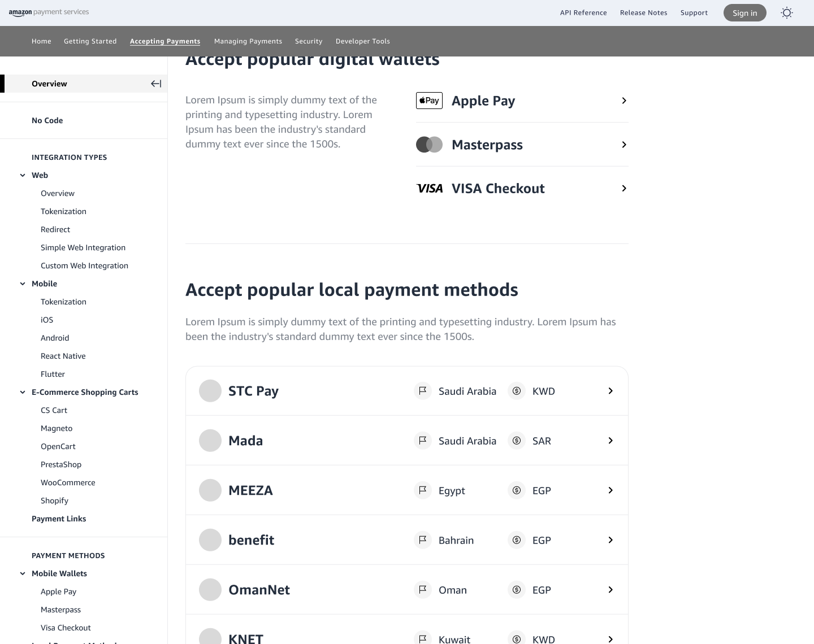Open Masterpass via its chevron arrow

(624, 145)
